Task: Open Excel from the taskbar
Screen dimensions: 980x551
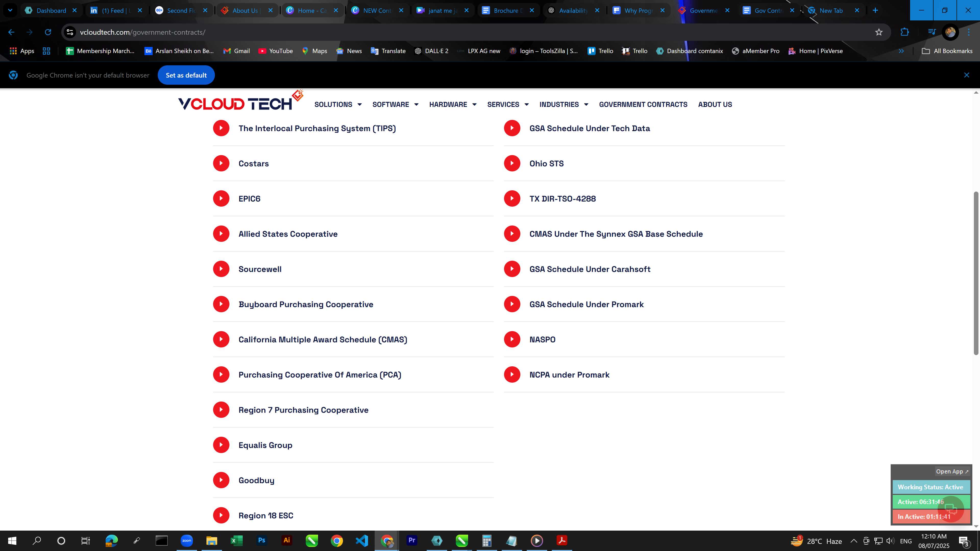Action: [x=237, y=541]
